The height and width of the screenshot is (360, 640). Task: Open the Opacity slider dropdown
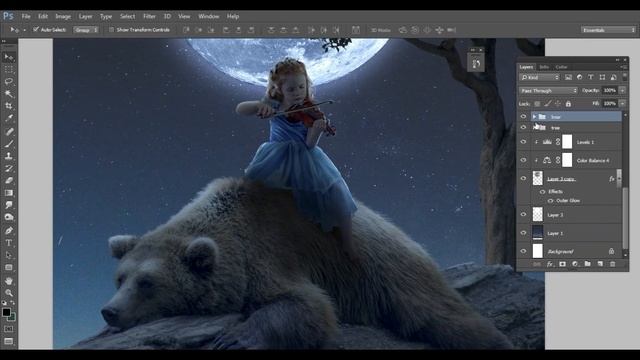(622, 90)
